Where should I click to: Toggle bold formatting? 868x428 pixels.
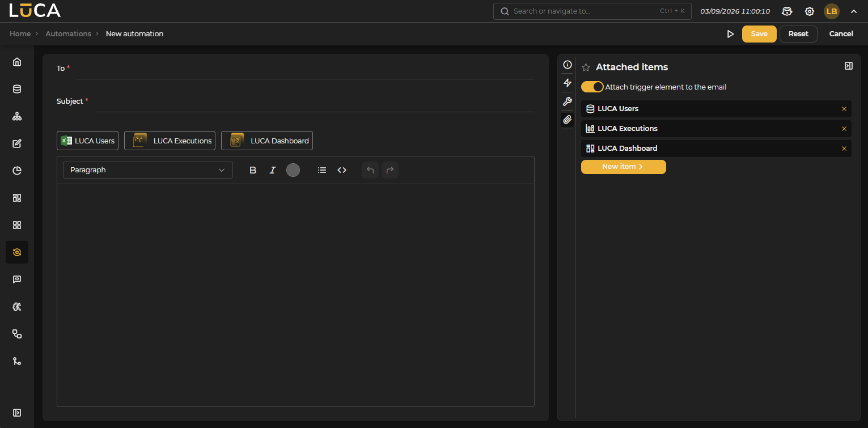(x=253, y=170)
